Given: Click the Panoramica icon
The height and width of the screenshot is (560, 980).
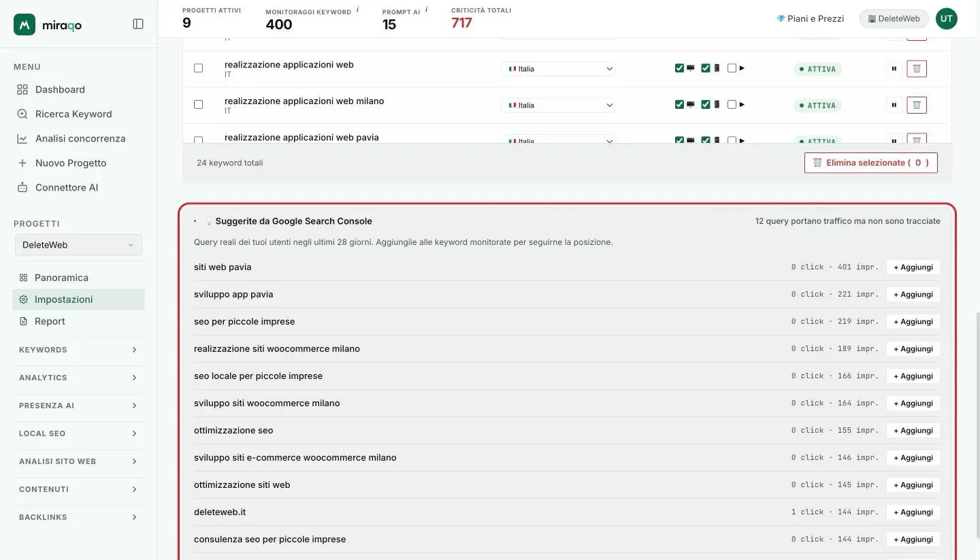Looking at the screenshot, I should tap(23, 278).
